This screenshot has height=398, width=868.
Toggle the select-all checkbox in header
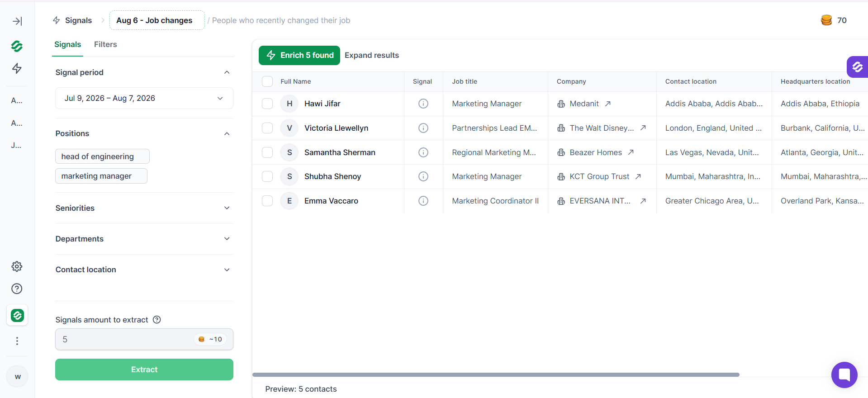267,81
